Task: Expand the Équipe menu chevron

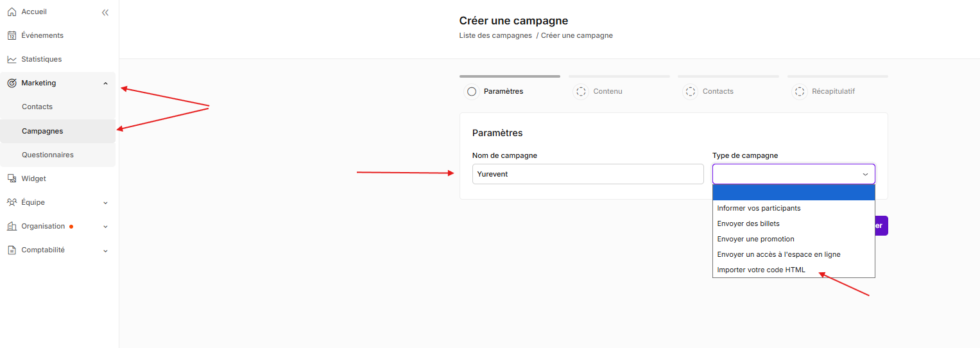Action: pos(105,203)
